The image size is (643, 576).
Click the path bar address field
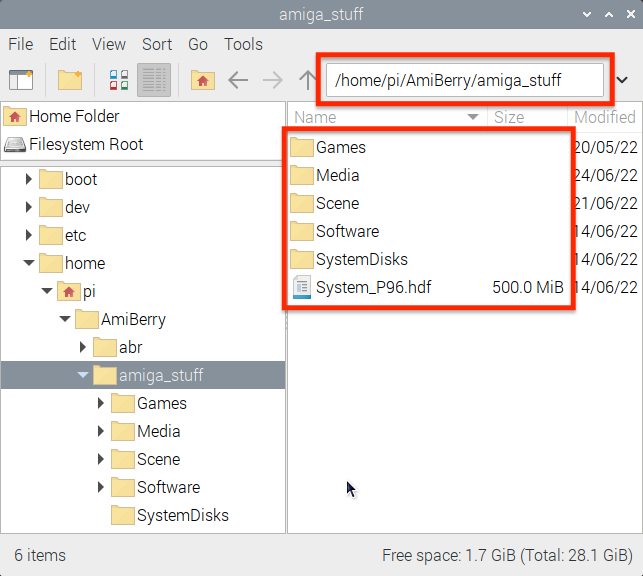pos(465,80)
